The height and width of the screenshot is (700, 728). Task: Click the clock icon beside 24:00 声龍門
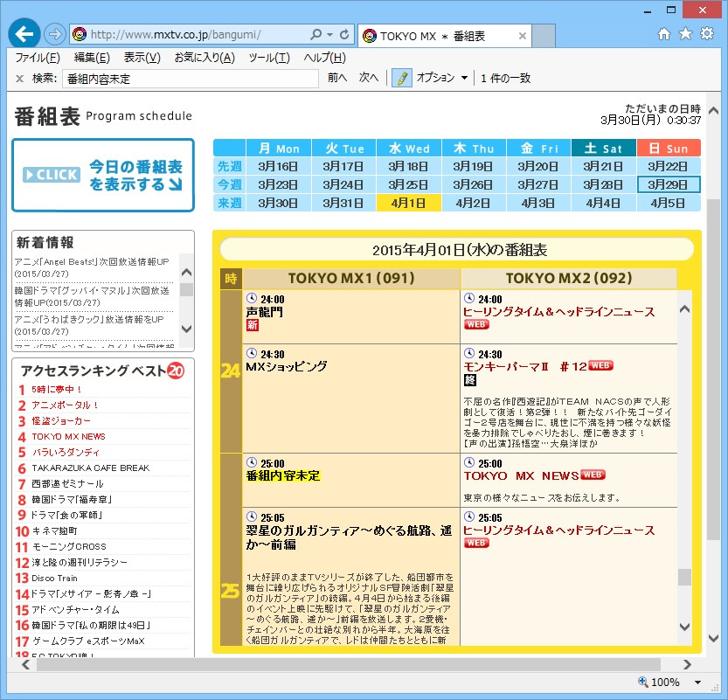click(x=251, y=298)
